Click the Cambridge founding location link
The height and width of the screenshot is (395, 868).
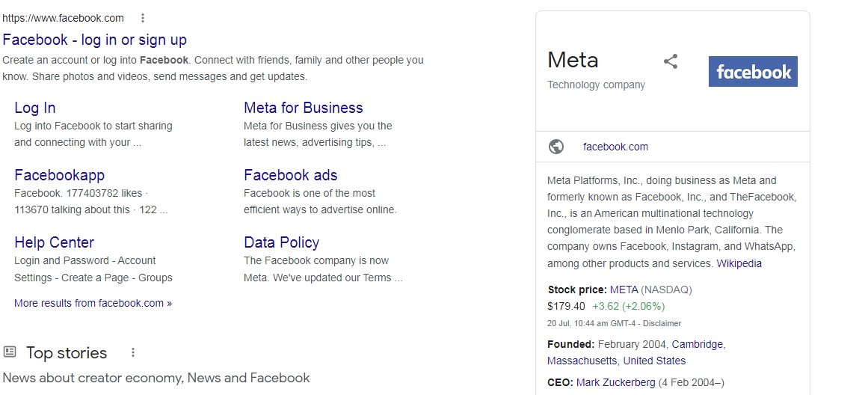click(697, 344)
